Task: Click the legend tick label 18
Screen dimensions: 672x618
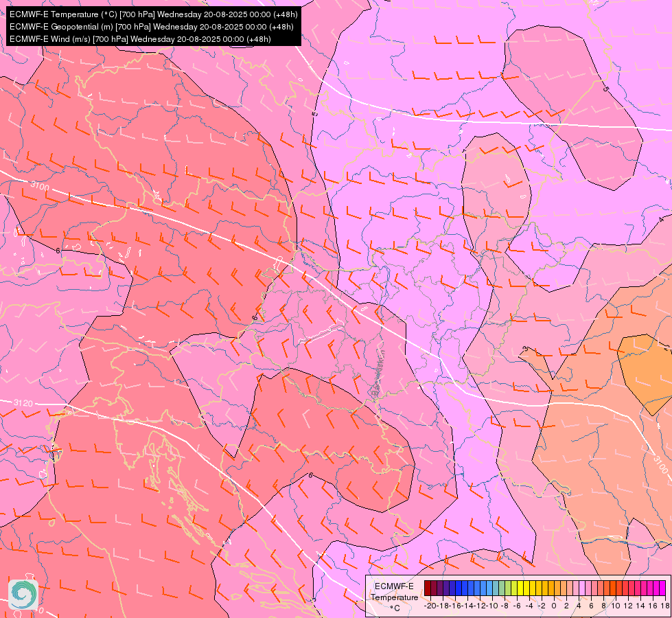Action: (665, 606)
